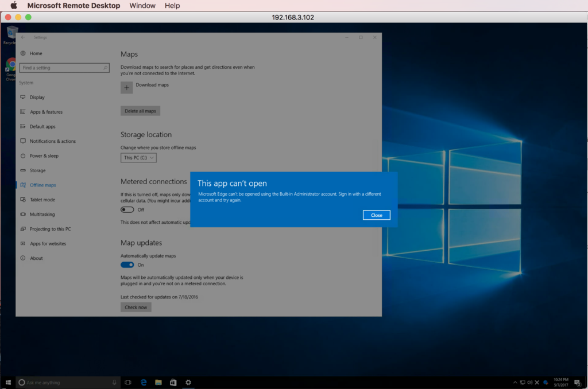Open the Microsoft Remote Desktop menu
The image size is (588, 389).
(x=73, y=5)
